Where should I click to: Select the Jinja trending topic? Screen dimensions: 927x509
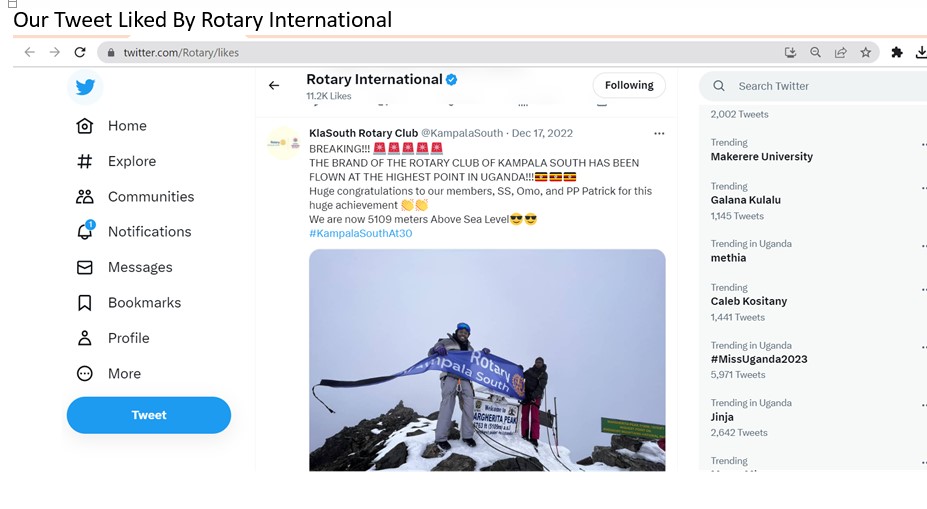click(722, 417)
